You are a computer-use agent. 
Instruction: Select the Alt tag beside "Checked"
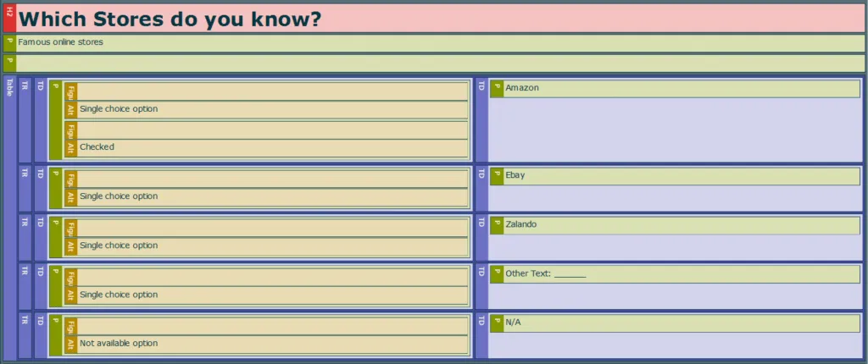(71, 148)
